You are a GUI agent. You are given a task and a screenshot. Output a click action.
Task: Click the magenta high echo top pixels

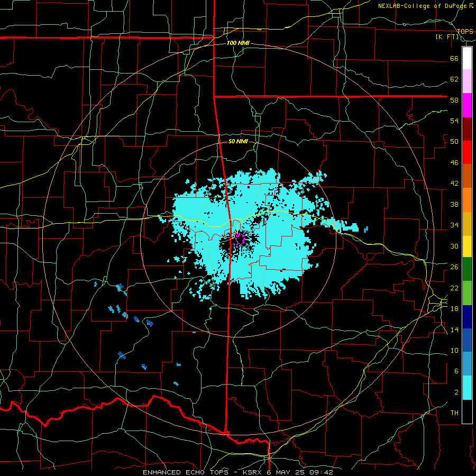240,239
